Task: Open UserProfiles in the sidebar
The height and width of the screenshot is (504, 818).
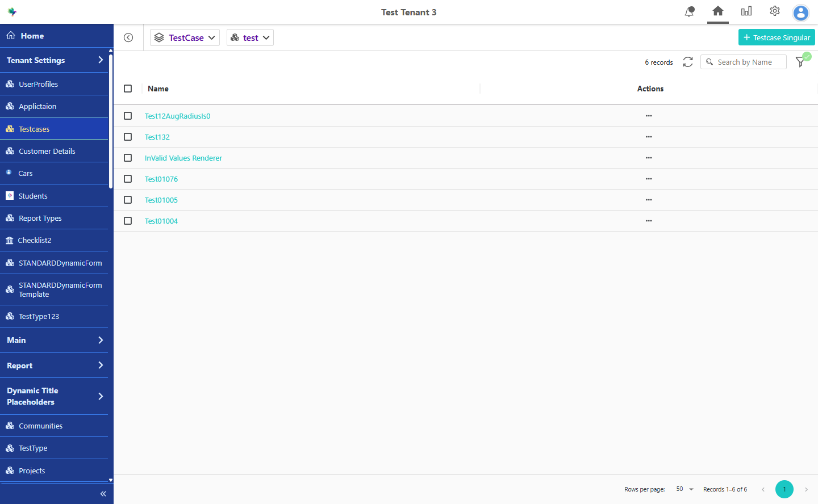Action: [x=54, y=84]
